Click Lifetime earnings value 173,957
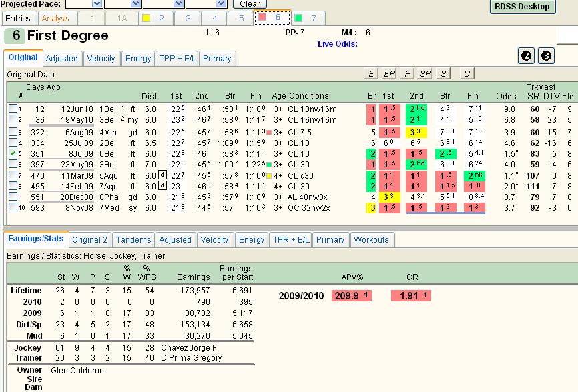 click(x=195, y=291)
